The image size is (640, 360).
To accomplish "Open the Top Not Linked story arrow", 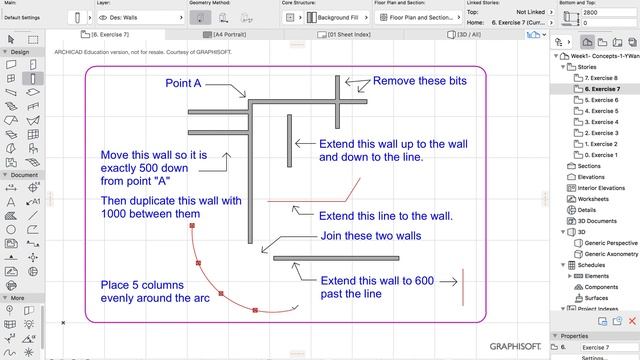I will point(551,12).
